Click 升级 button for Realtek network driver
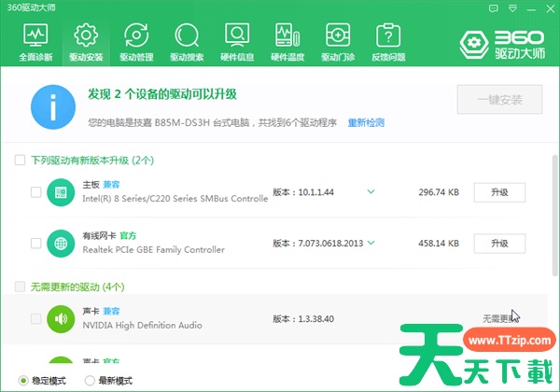Screen dimensions: 560x392 click(498, 244)
